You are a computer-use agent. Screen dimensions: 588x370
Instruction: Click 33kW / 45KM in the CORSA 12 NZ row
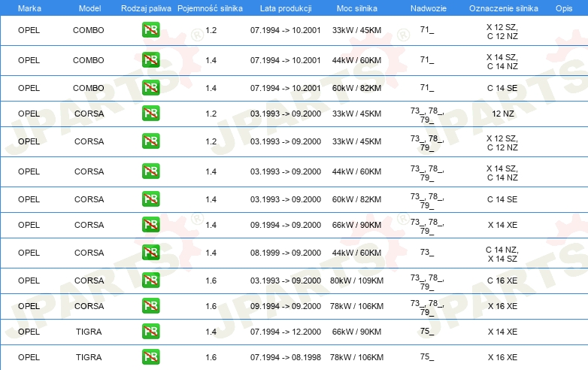pos(356,114)
